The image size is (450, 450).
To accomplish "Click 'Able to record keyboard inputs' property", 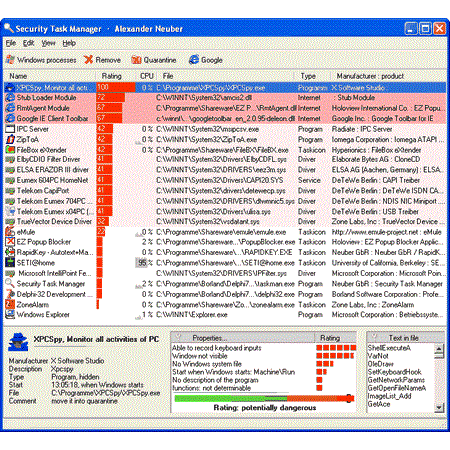I will click(x=217, y=348).
